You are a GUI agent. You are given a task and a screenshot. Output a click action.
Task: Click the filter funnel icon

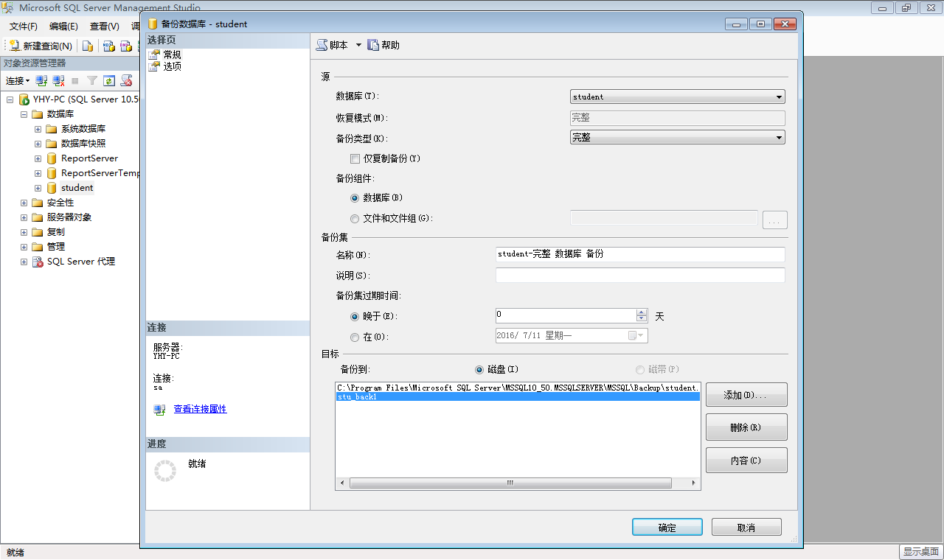pyautogui.click(x=92, y=80)
